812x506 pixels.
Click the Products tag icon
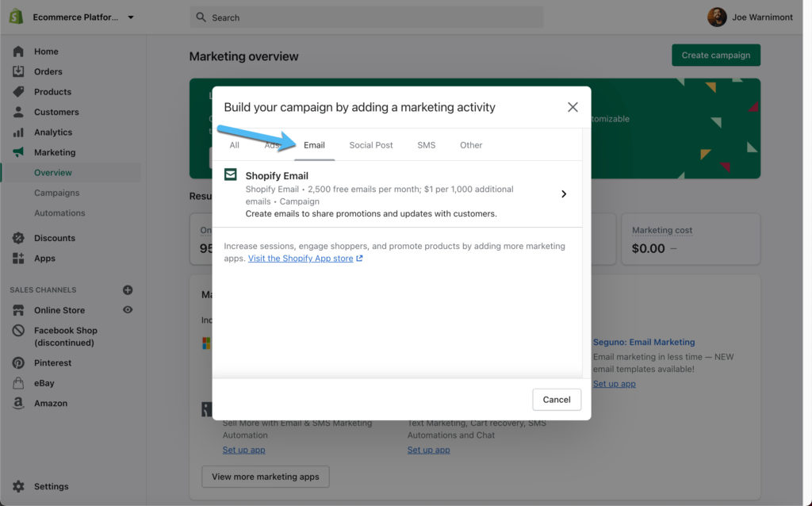18,92
